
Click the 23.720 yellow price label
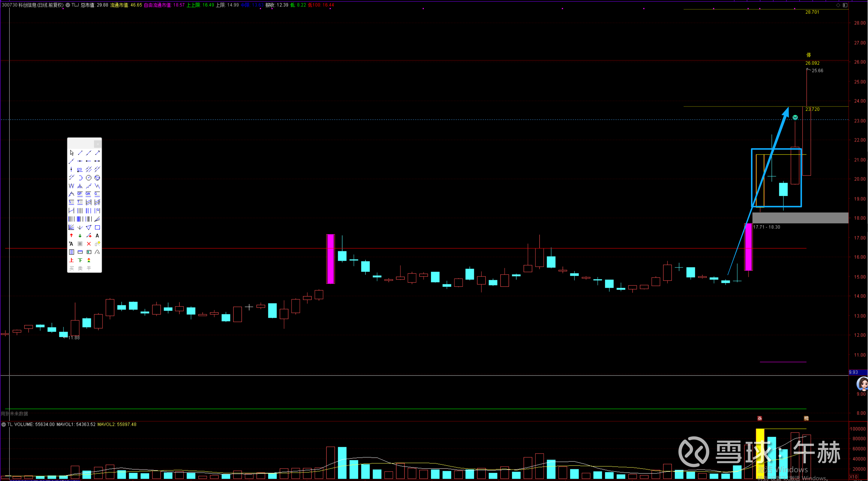(x=812, y=109)
